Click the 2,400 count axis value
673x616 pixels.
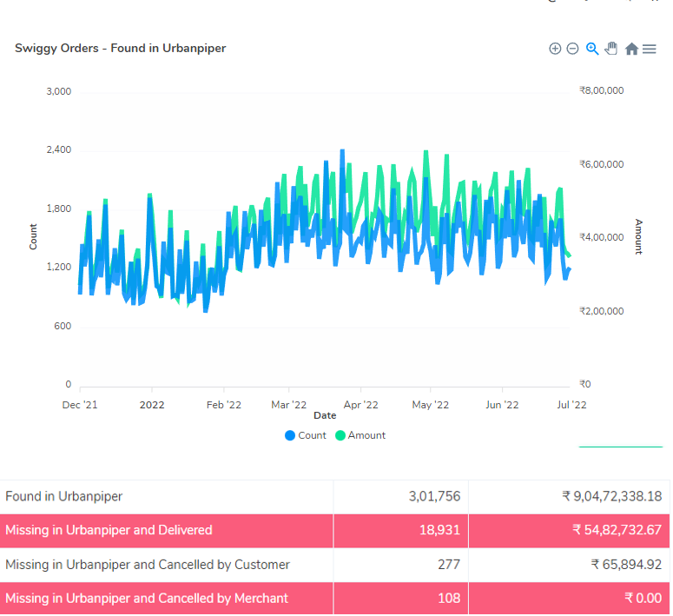coord(59,150)
